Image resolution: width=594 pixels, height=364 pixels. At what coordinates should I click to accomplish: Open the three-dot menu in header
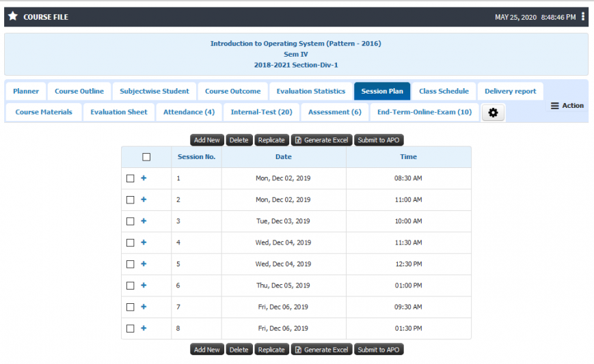click(x=583, y=16)
